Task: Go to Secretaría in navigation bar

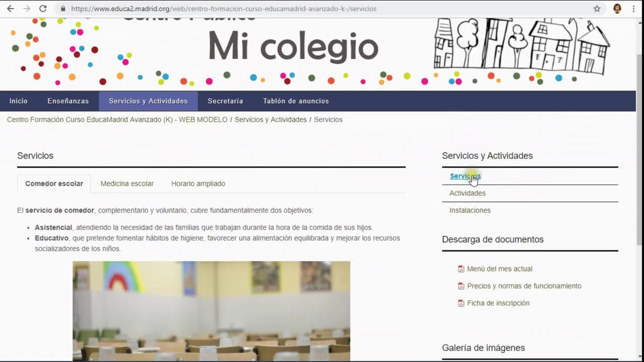Action: (x=225, y=101)
